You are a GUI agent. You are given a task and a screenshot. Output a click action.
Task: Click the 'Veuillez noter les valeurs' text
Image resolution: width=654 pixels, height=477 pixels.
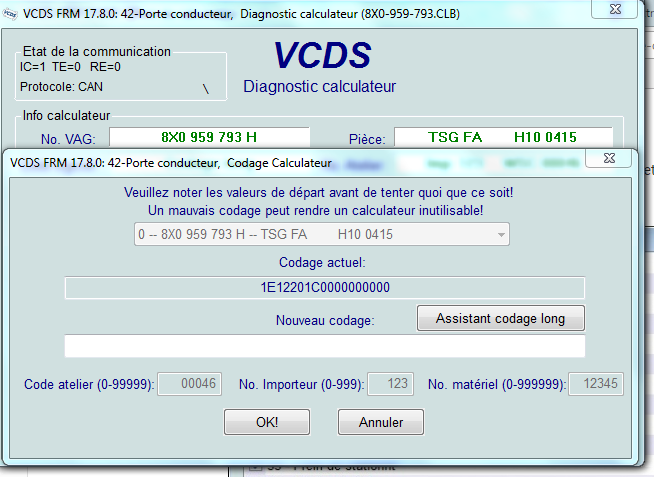(x=319, y=193)
